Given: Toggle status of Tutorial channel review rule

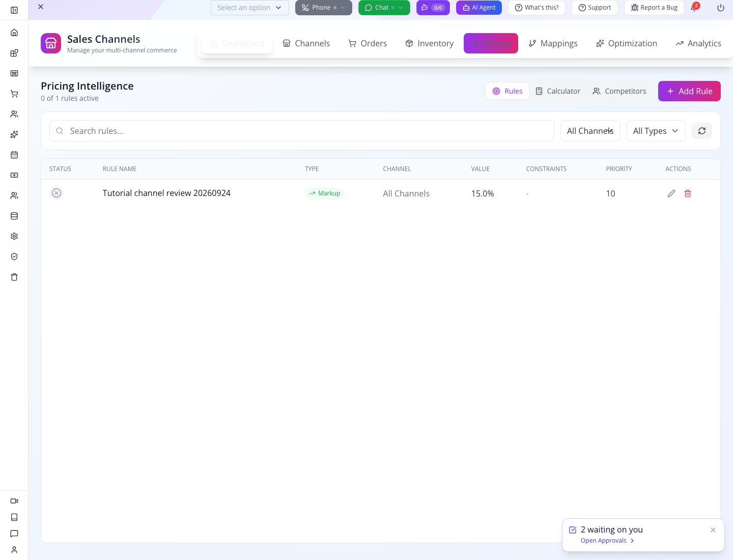Looking at the screenshot, I should (x=57, y=193).
